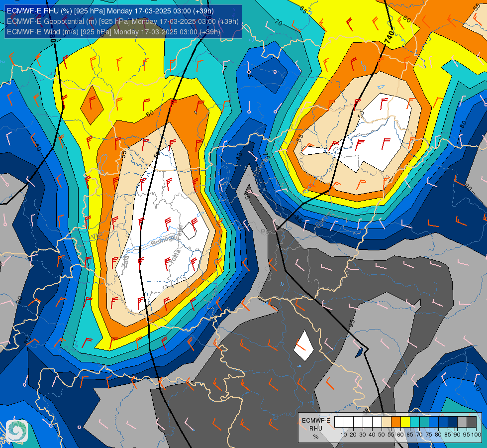Pick the first white legend swatch before 10

(x=339, y=422)
